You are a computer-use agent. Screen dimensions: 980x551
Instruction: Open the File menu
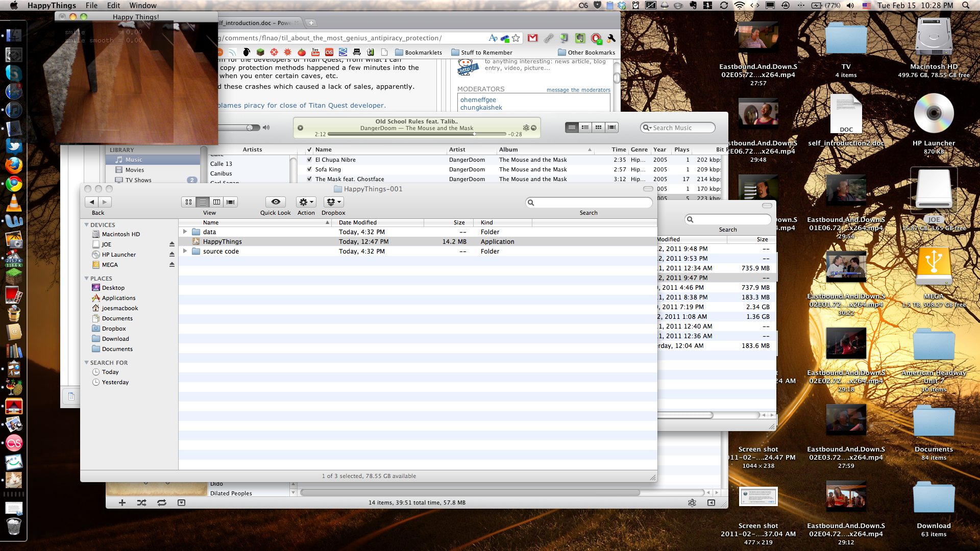pyautogui.click(x=91, y=5)
